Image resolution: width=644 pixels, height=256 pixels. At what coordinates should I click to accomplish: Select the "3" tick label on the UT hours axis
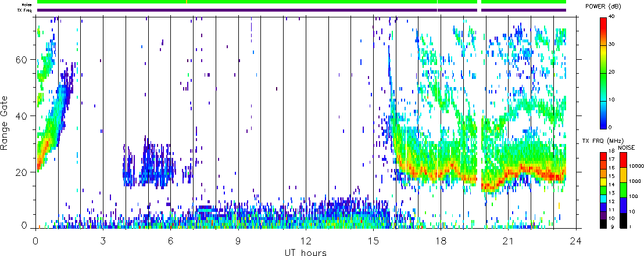pos(103,241)
